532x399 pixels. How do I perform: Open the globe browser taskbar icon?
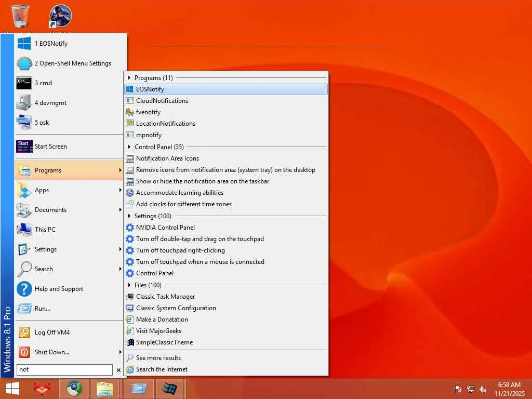74,389
